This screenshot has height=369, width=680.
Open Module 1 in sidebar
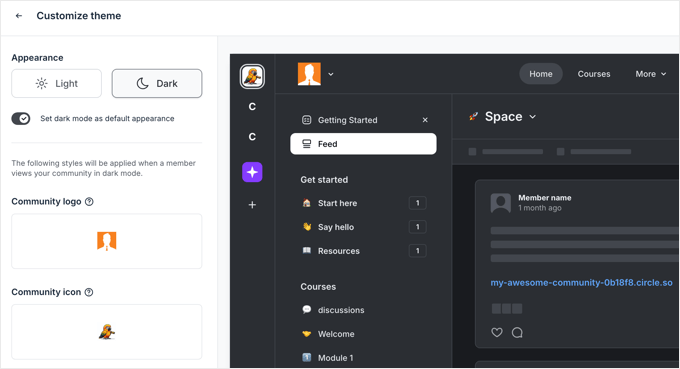(335, 358)
